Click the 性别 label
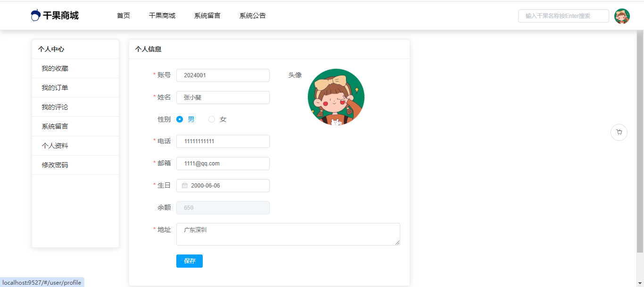The height and width of the screenshot is (287, 644). click(164, 119)
